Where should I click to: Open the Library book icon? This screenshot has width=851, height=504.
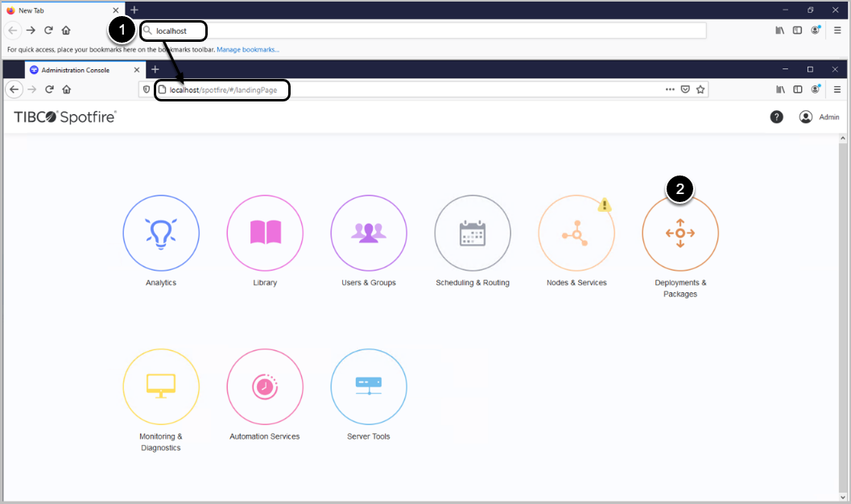click(x=265, y=233)
